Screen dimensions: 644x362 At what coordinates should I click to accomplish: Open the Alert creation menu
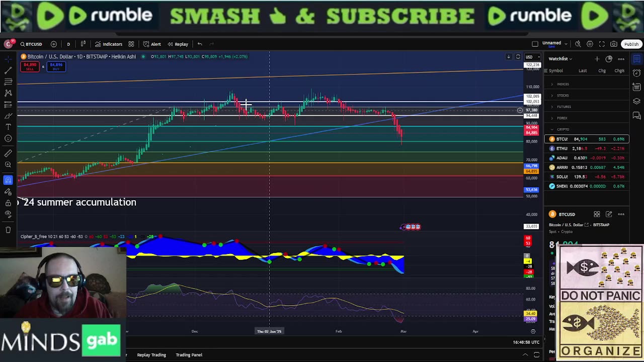point(152,44)
